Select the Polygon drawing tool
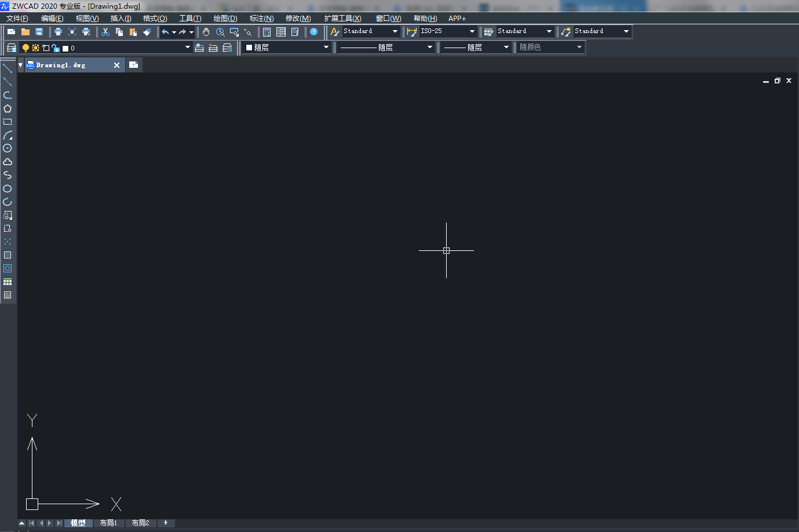Image resolution: width=799 pixels, height=532 pixels. [8, 108]
